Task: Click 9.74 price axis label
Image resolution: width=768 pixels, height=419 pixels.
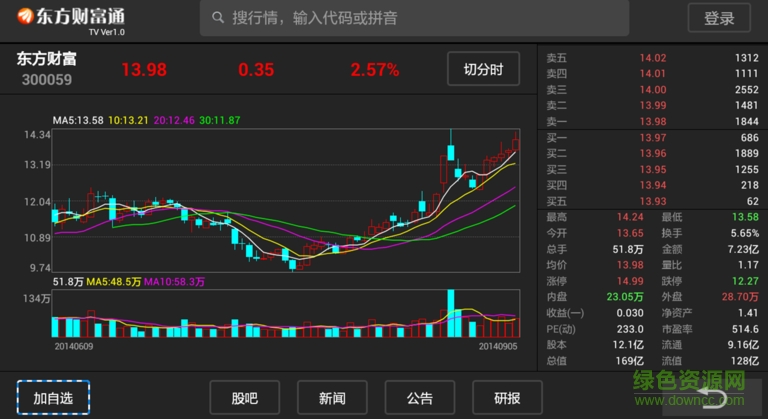Action: 40,268
